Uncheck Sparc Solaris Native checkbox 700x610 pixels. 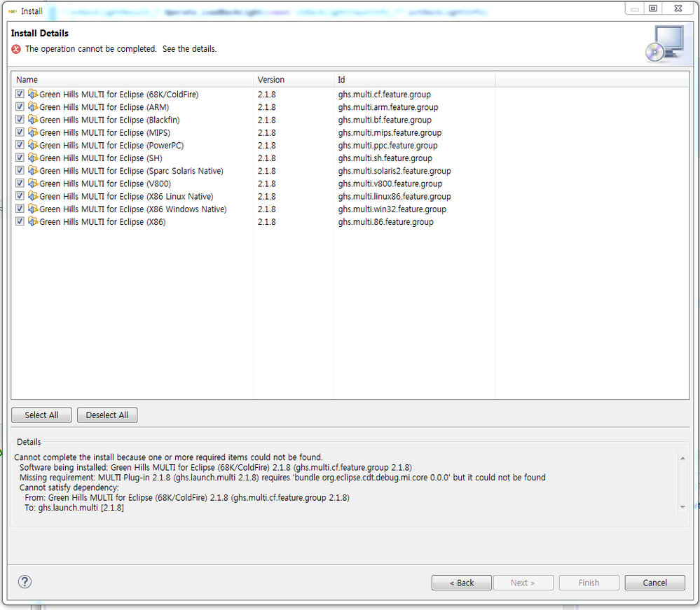tap(20, 170)
